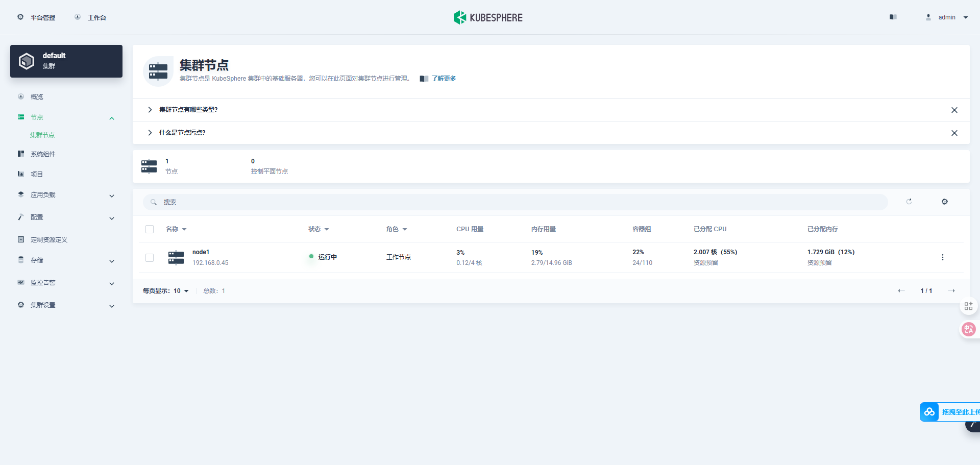The image size is (980, 465).
Task: Select 集群节点 submenu item
Action: pyautogui.click(x=42, y=135)
